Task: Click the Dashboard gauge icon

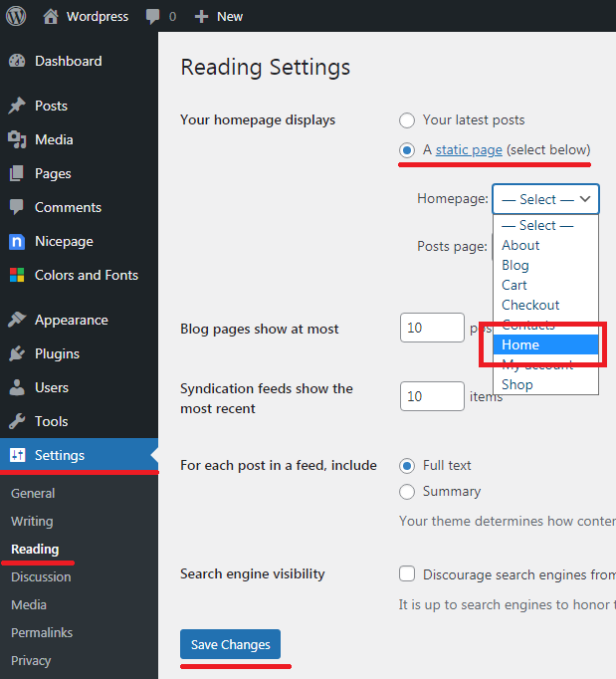Action: click(17, 61)
